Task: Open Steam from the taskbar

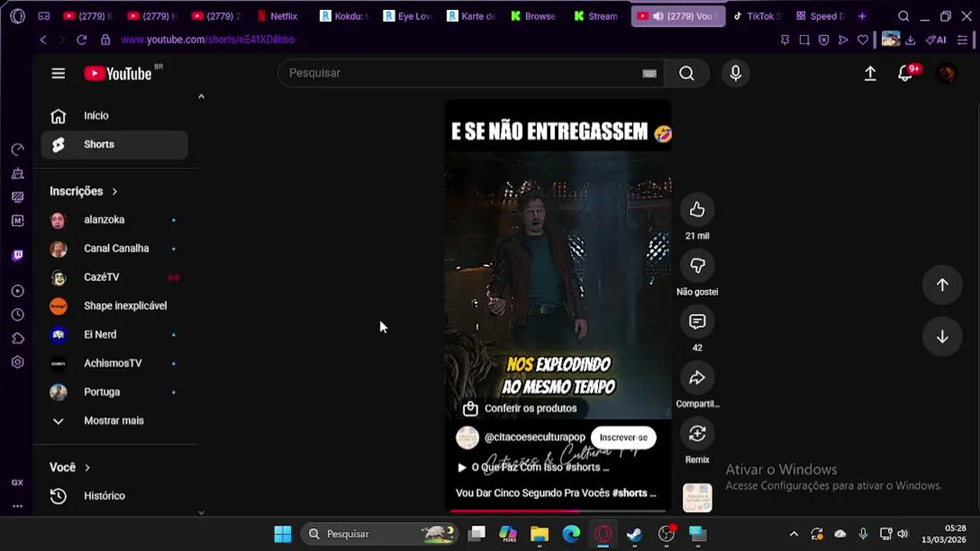Action: (635, 534)
